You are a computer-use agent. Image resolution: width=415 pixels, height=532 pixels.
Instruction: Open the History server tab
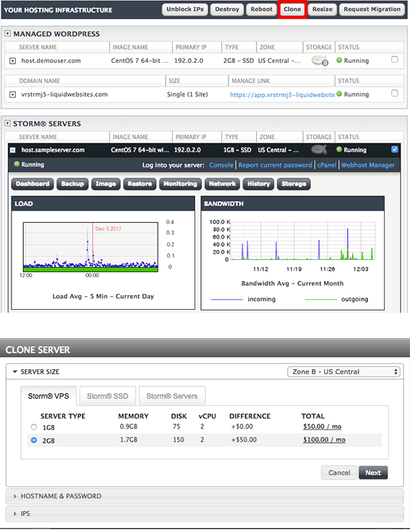[x=259, y=184]
